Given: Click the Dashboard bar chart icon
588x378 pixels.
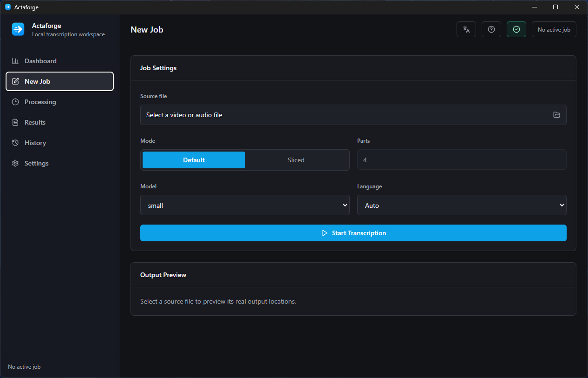Looking at the screenshot, I should 15,61.
